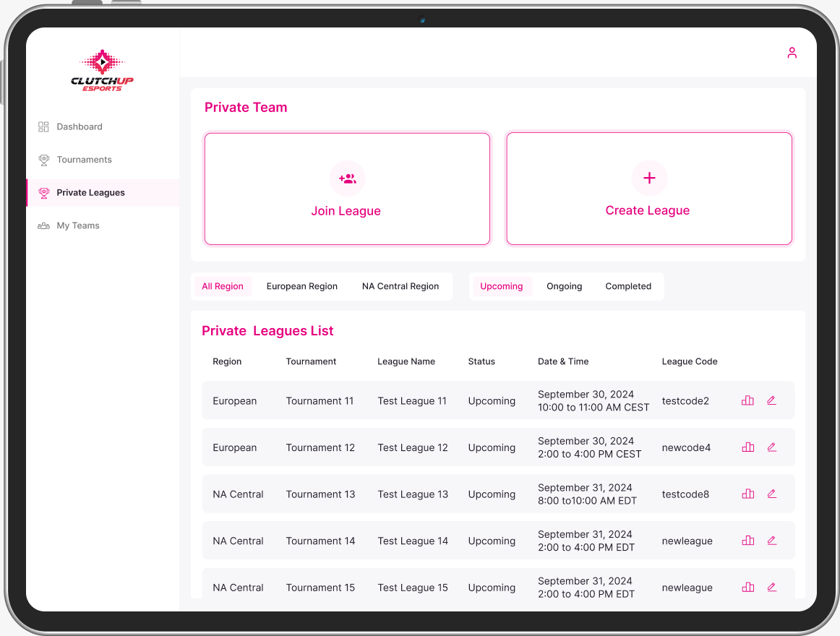Click the My Teams people icon
The width and height of the screenshot is (840, 636).
coord(43,225)
